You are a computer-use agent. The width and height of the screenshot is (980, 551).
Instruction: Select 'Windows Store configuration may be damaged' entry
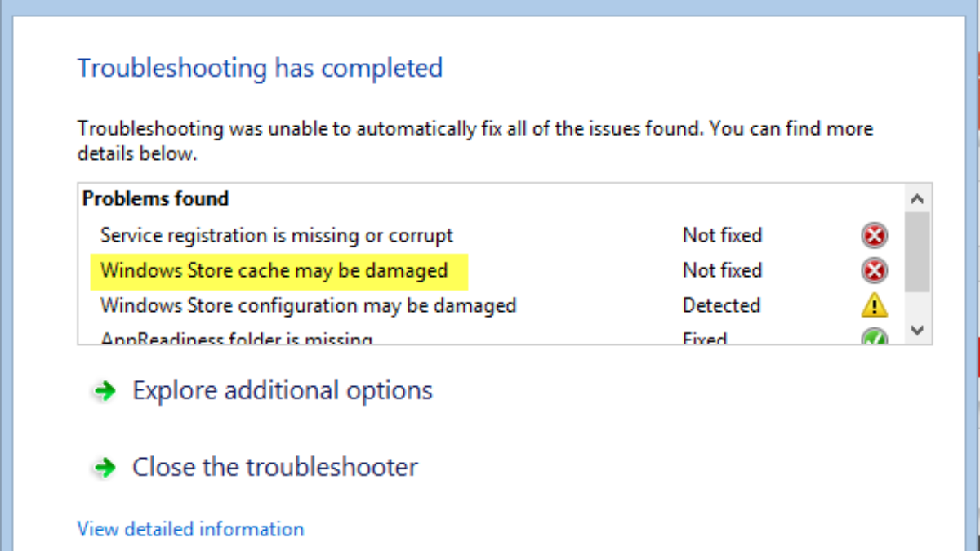click(308, 305)
